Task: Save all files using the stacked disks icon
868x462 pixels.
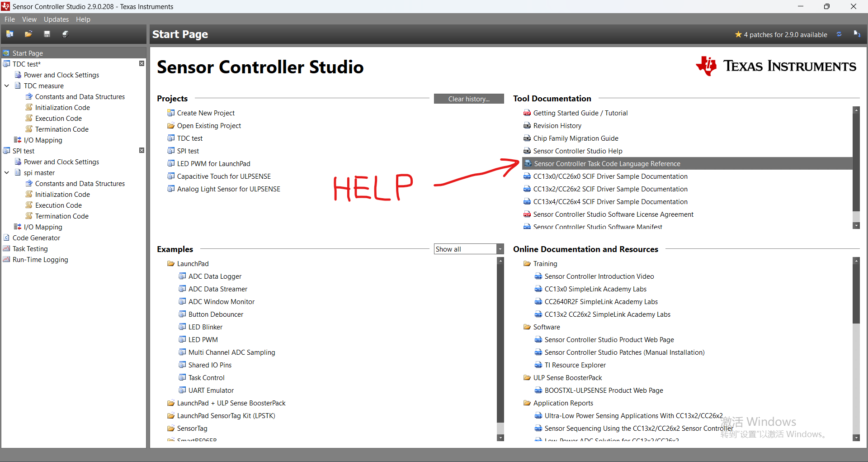Action: (x=65, y=34)
